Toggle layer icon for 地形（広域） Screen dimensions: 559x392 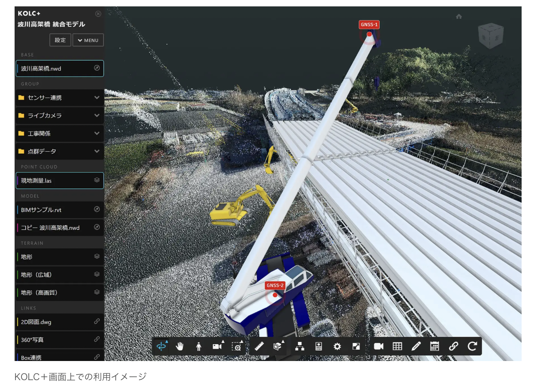(x=97, y=274)
